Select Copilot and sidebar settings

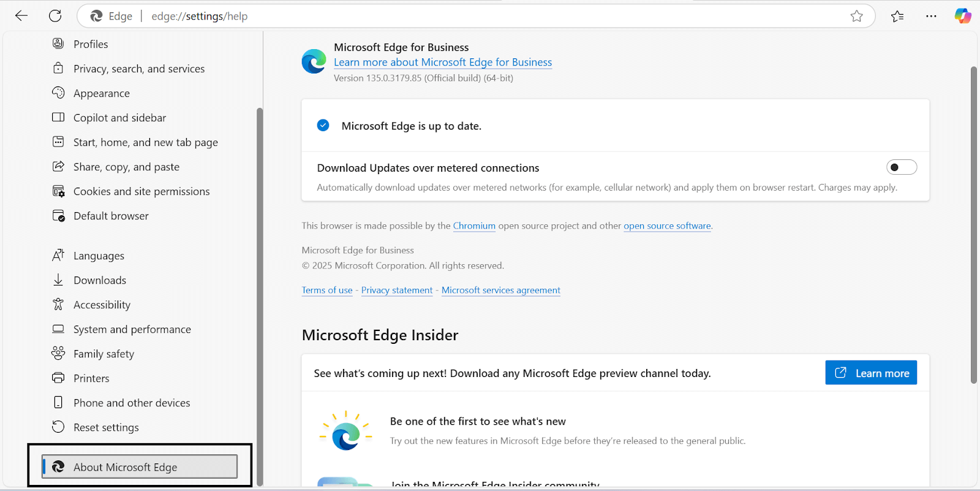click(x=119, y=118)
